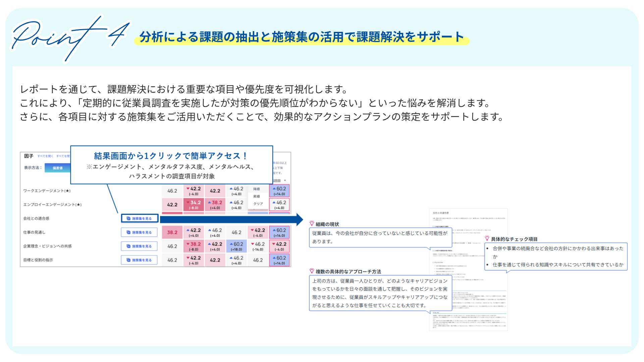Select the ワークエンゲージメント(★) row label
The image size is (644, 362).
(47, 191)
